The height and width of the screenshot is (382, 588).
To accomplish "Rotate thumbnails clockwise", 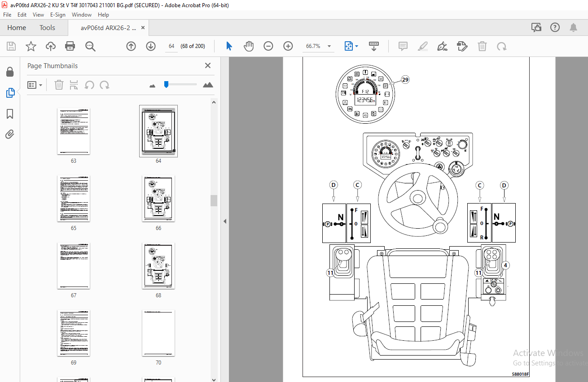I will 104,85.
